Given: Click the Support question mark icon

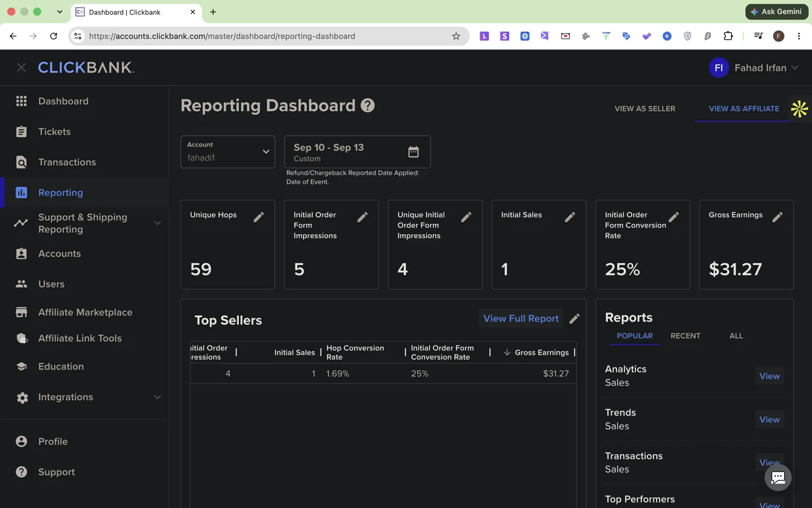Looking at the screenshot, I should 21,472.
